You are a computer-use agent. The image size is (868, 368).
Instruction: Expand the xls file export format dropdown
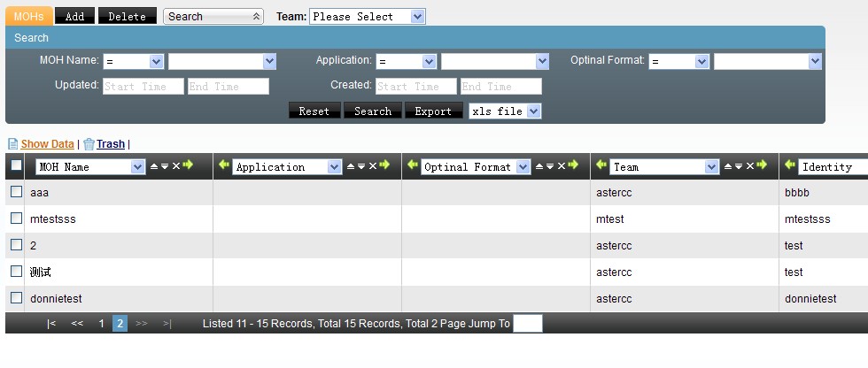505,111
